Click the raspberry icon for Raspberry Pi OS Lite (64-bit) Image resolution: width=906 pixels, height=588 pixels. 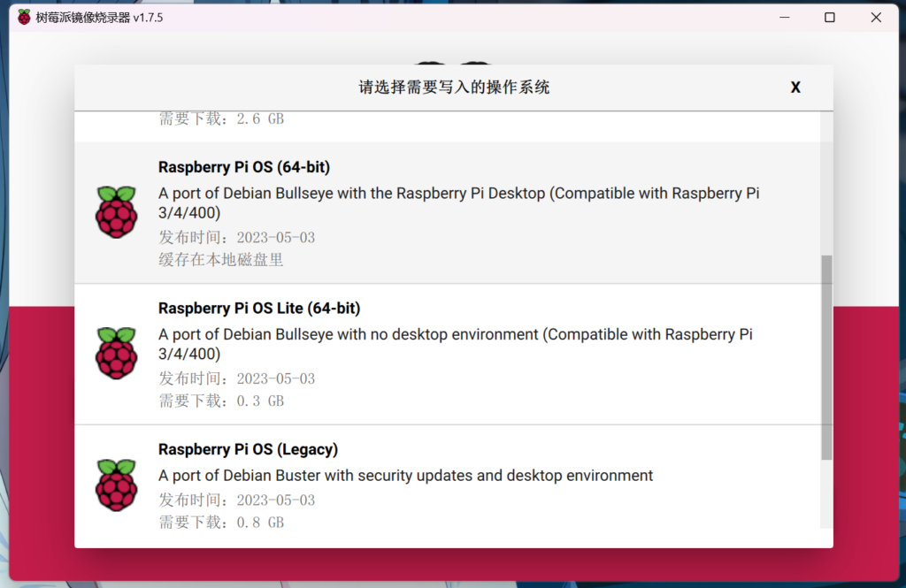tap(116, 353)
